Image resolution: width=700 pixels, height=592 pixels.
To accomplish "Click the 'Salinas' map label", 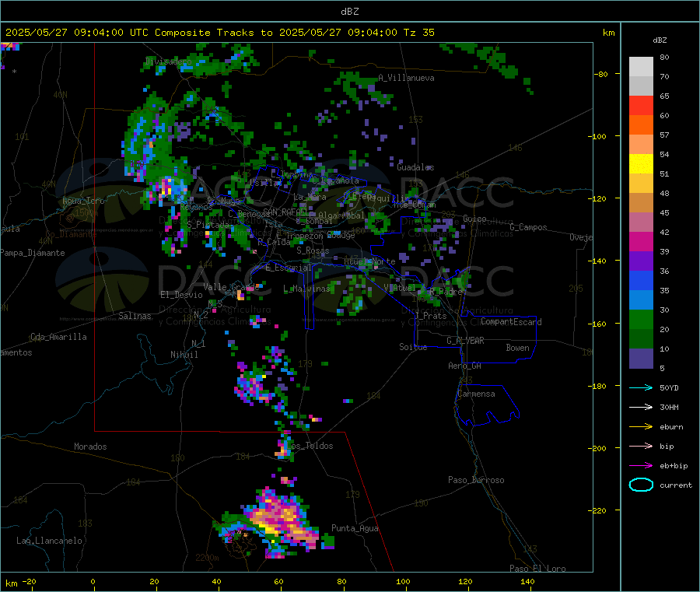I will pos(135,316).
